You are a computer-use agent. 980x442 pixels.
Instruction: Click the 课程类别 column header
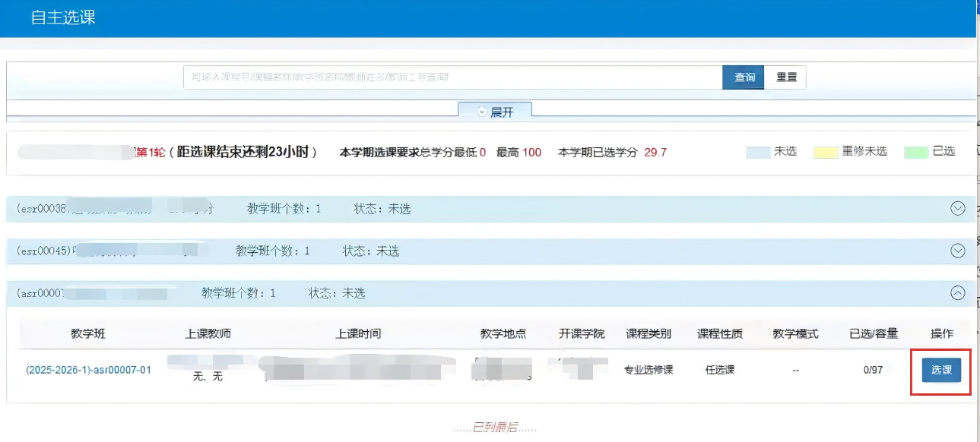[649, 333]
